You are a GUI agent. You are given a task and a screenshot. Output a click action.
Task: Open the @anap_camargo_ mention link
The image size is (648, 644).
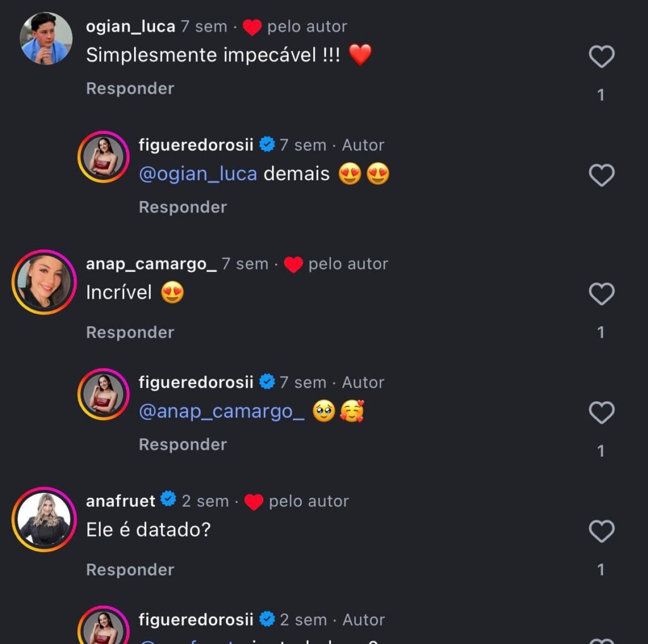(221, 412)
